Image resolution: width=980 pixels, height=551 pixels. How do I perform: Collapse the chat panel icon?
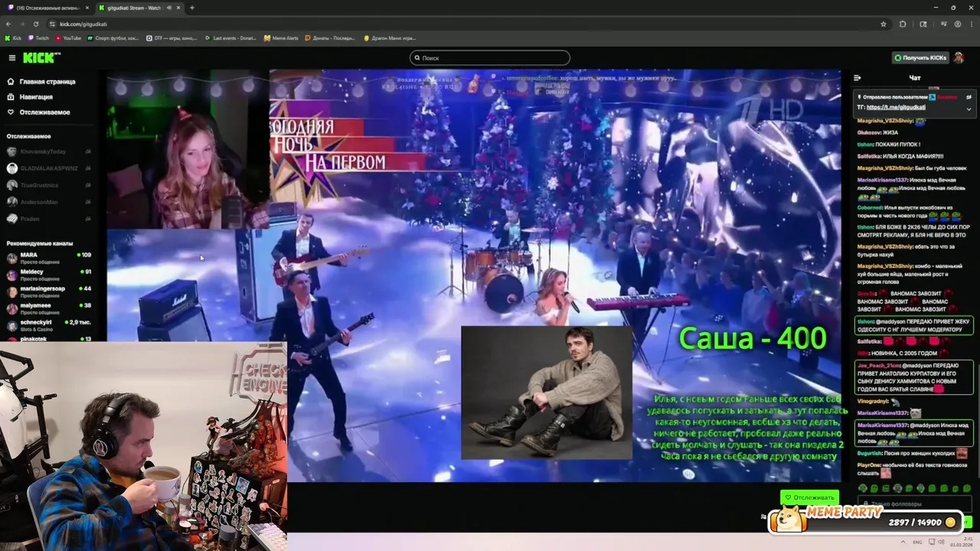pos(857,77)
